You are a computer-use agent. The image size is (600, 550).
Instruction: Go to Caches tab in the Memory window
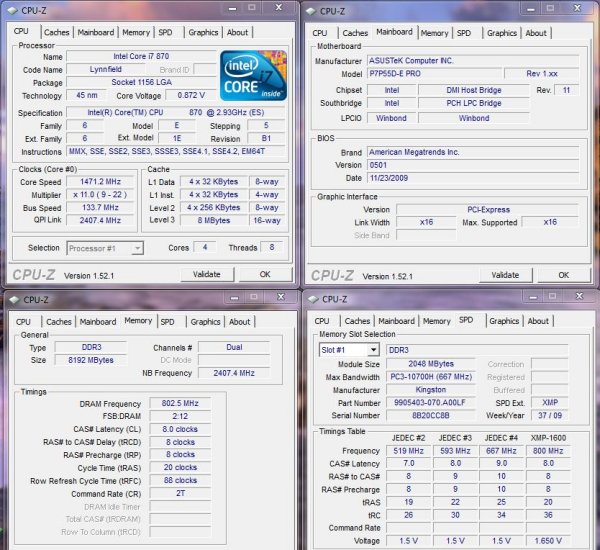click(59, 322)
